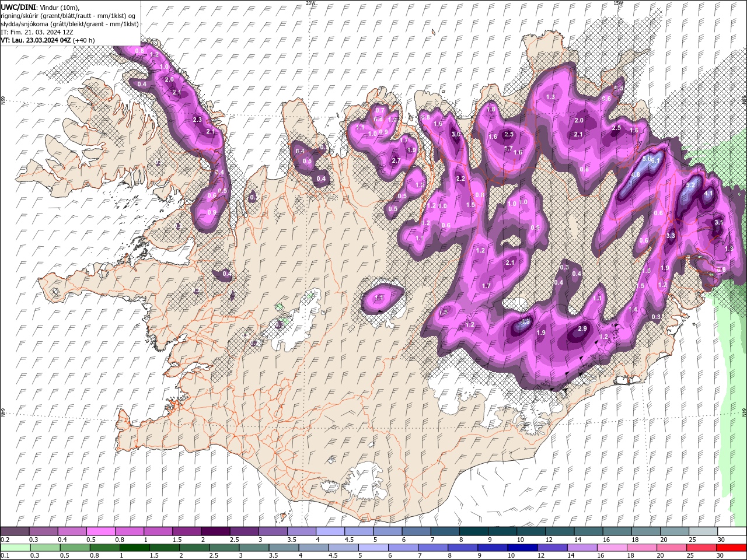The image size is (747, 560).
Task: Click the 'IT: Fim. 21. 03. 2024 12Z' line
Action: (38, 32)
